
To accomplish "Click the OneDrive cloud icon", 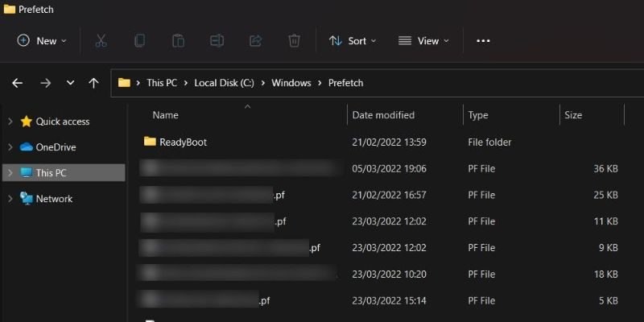I will click(27, 147).
